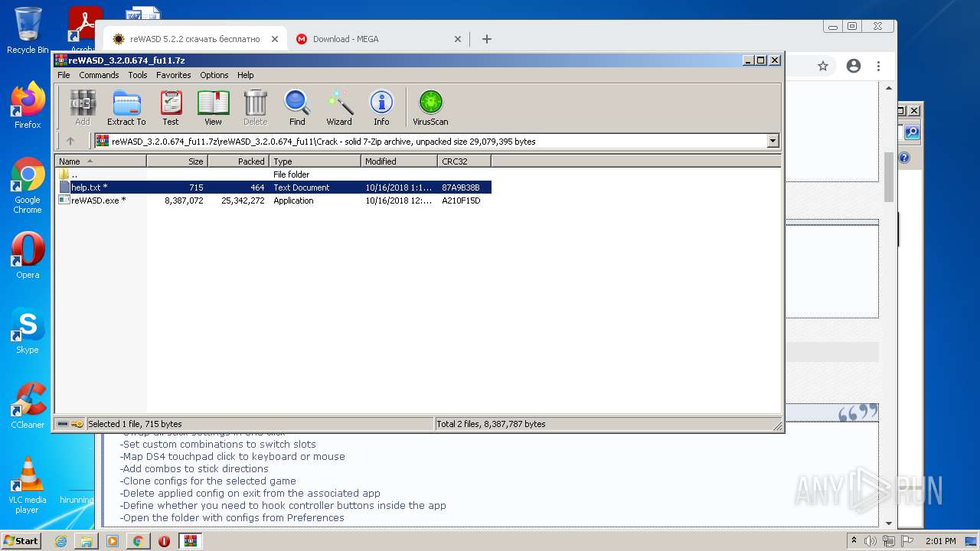Click the Add toolbar icon in WinRAR
The width and height of the screenshot is (980, 551).
pos(82,107)
